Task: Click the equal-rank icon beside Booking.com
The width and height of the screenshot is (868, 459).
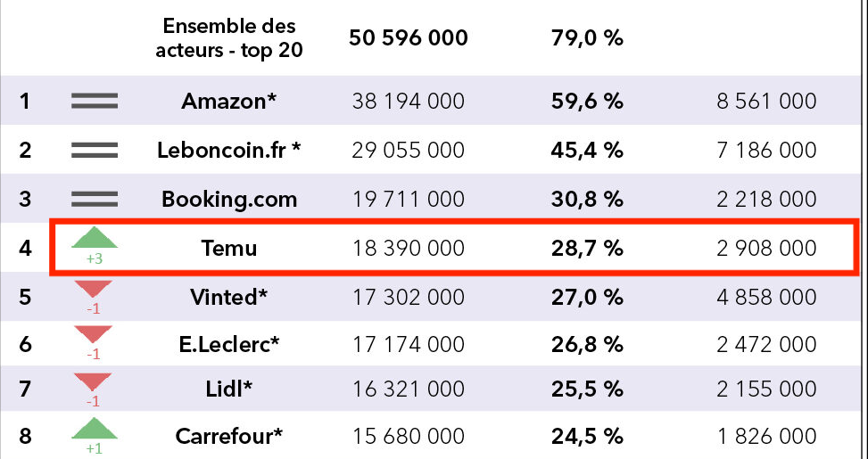Action: (x=94, y=199)
